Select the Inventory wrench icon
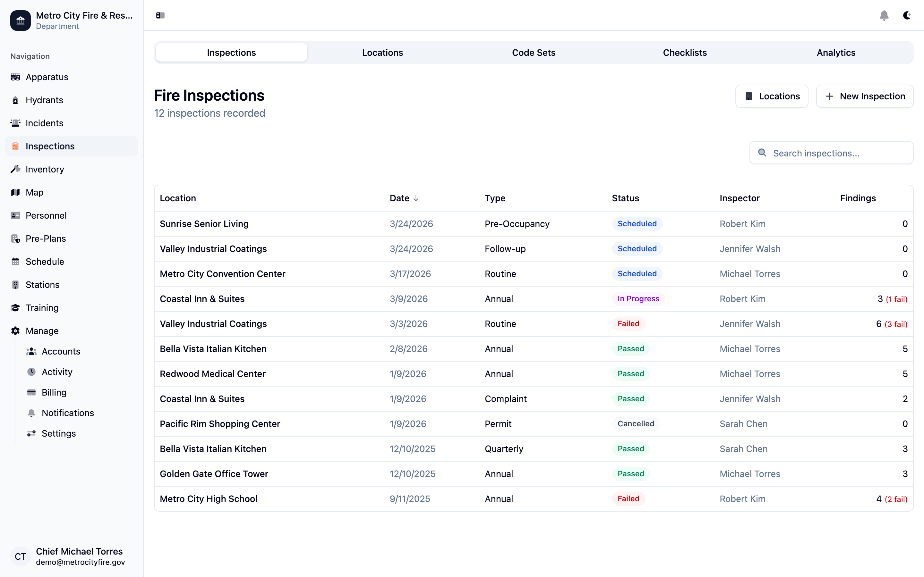Viewport: 924px width, 577px height. click(15, 169)
